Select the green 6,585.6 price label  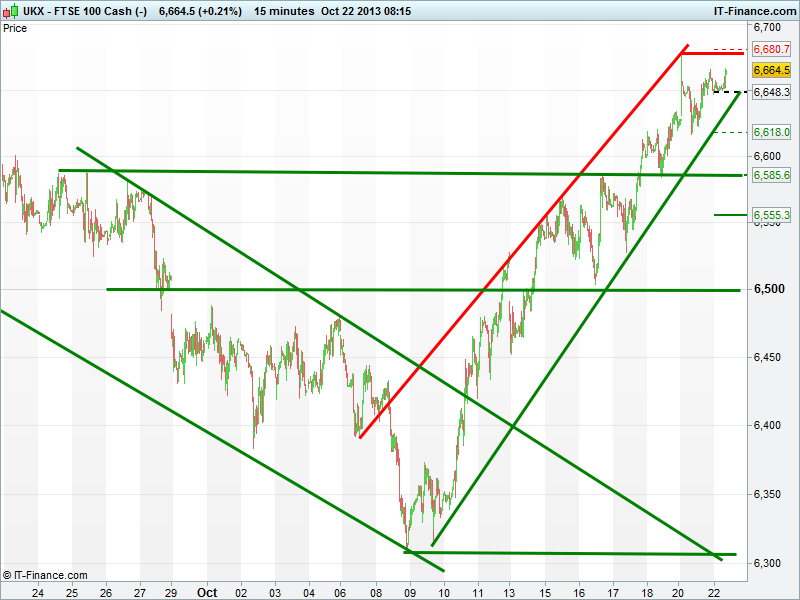click(x=771, y=175)
